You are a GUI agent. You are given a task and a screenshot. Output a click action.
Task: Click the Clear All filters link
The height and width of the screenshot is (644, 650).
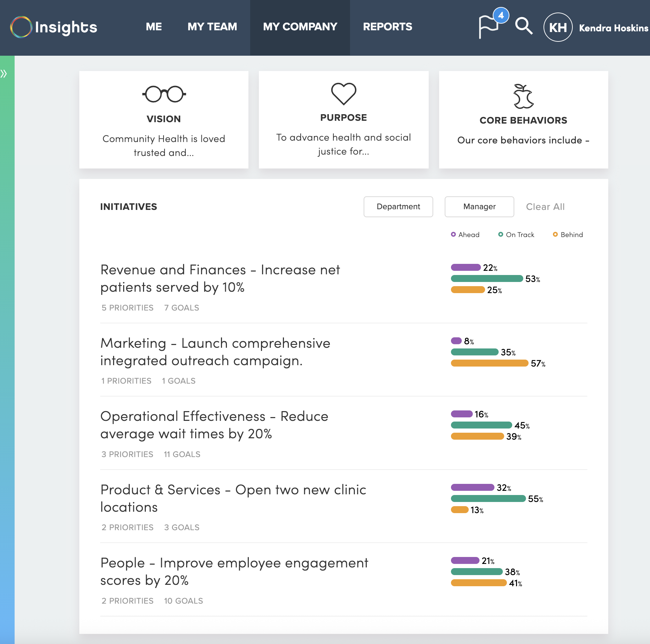[x=545, y=206]
